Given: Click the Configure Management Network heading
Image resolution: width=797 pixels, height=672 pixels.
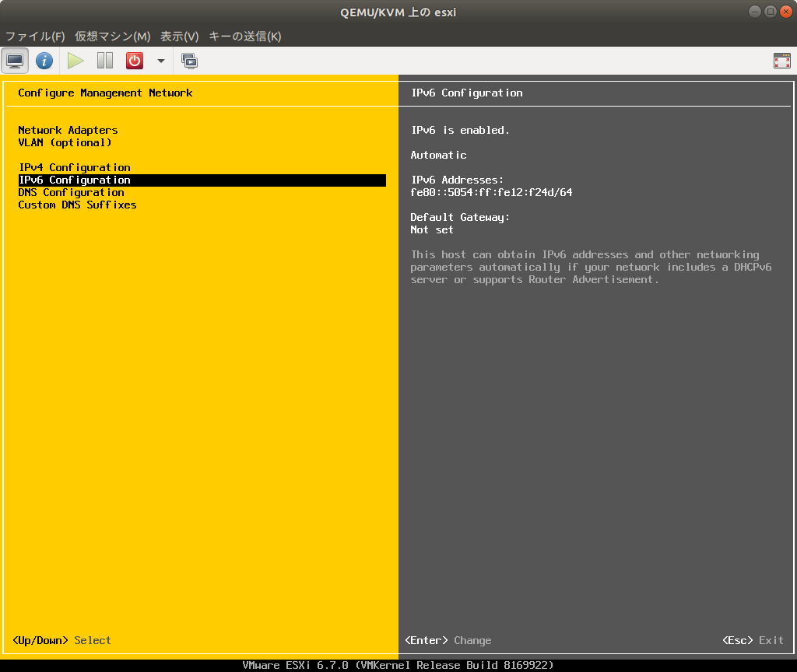Looking at the screenshot, I should 105,93.
